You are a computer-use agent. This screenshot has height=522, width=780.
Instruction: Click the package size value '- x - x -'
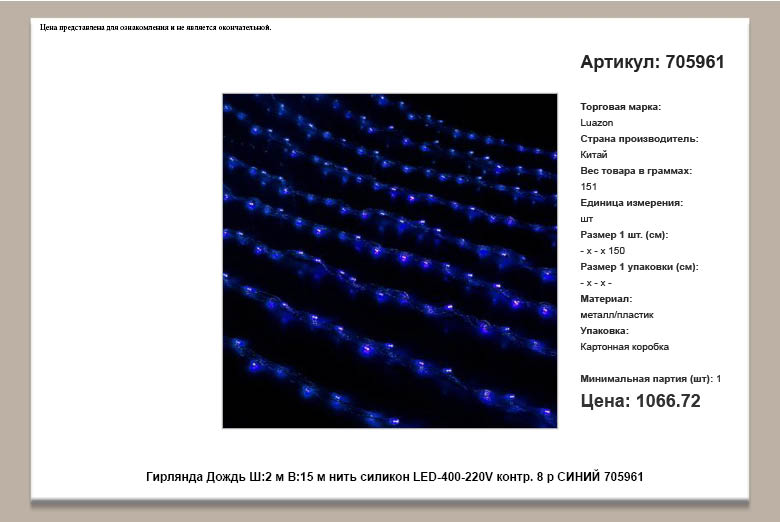pyautogui.click(x=596, y=283)
